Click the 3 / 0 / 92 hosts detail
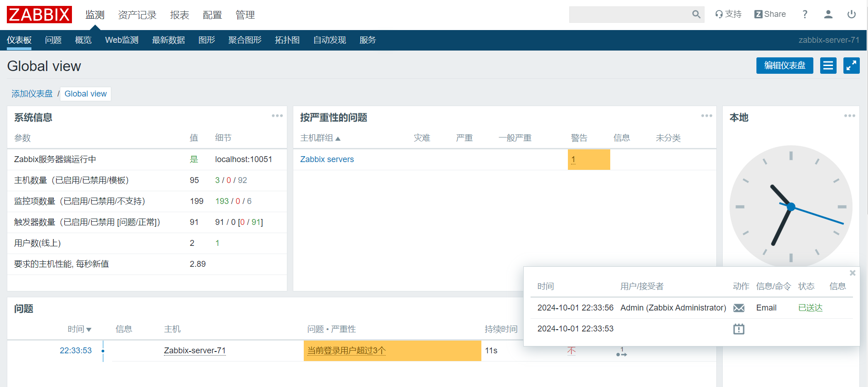The image size is (868, 387). pos(231,180)
